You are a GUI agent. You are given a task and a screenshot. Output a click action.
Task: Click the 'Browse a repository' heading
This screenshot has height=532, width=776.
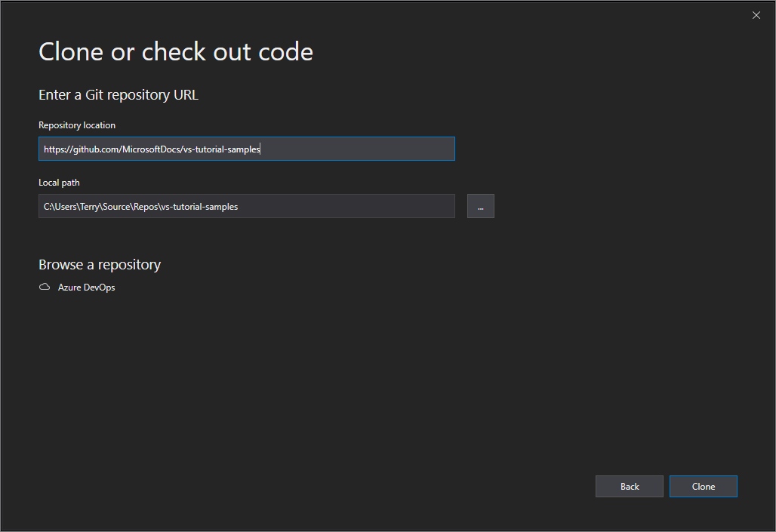(x=100, y=265)
